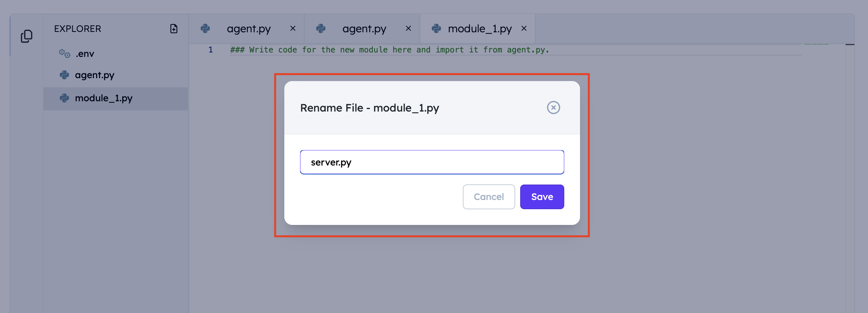The width and height of the screenshot is (868, 313).
Task: Click the Python icon beside module_1.py in Explorer
Action: [64, 98]
